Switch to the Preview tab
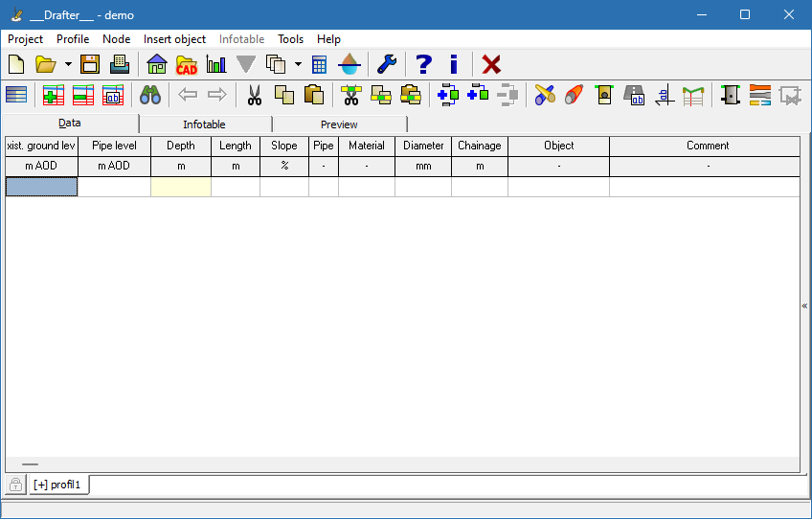 [x=339, y=124]
